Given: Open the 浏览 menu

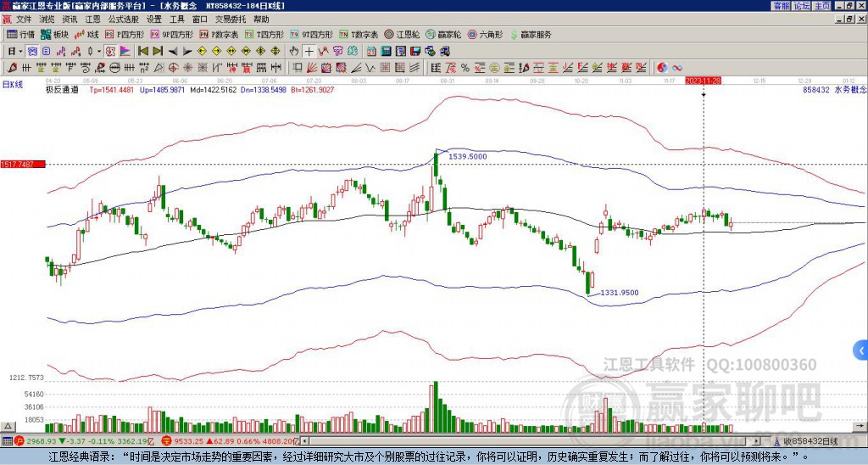Looking at the screenshot, I should click(x=47, y=20).
